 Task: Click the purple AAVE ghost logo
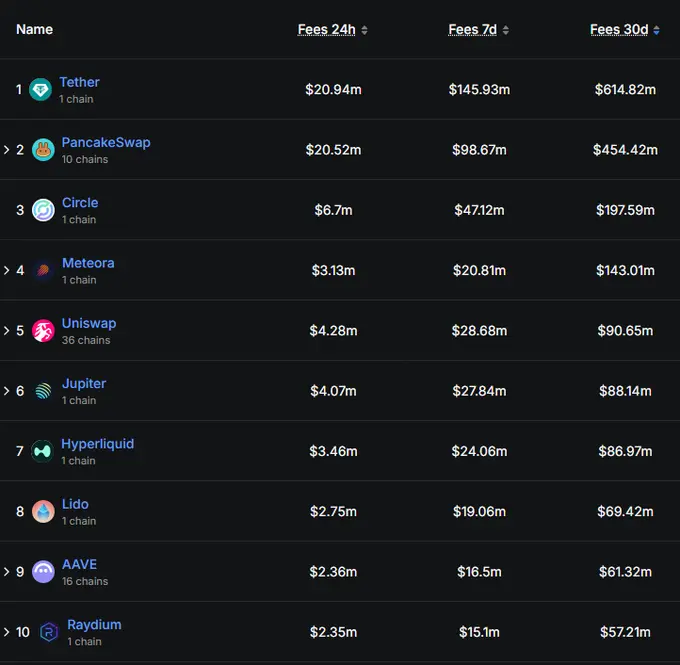[43, 572]
